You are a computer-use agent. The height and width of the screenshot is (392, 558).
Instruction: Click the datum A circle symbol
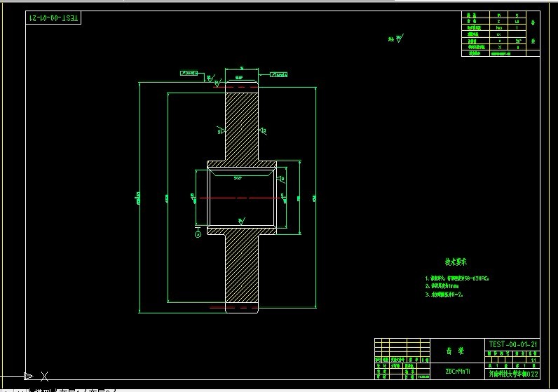(x=198, y=234)
